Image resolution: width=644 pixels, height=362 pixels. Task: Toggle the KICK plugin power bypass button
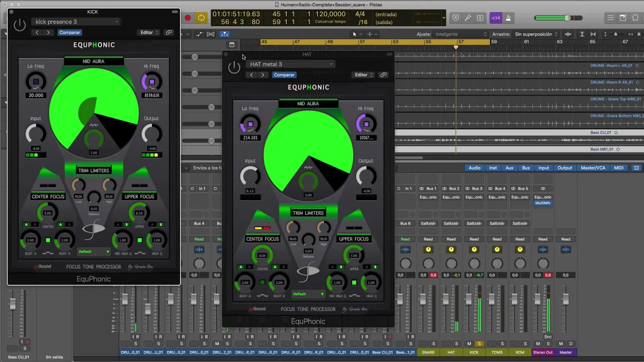[20, 25]
